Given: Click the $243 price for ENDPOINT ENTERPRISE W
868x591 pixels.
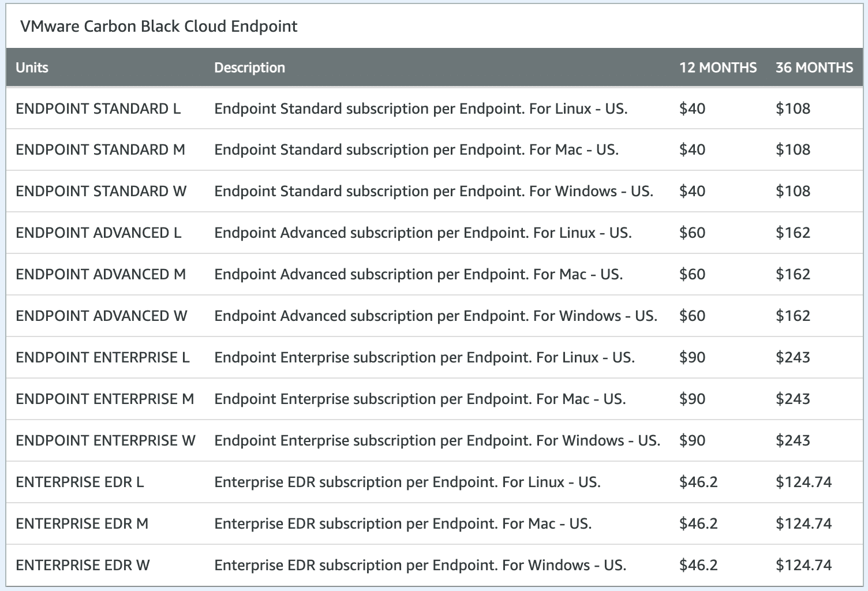Looking at the screenshot, I should click(x=793, y=441).
